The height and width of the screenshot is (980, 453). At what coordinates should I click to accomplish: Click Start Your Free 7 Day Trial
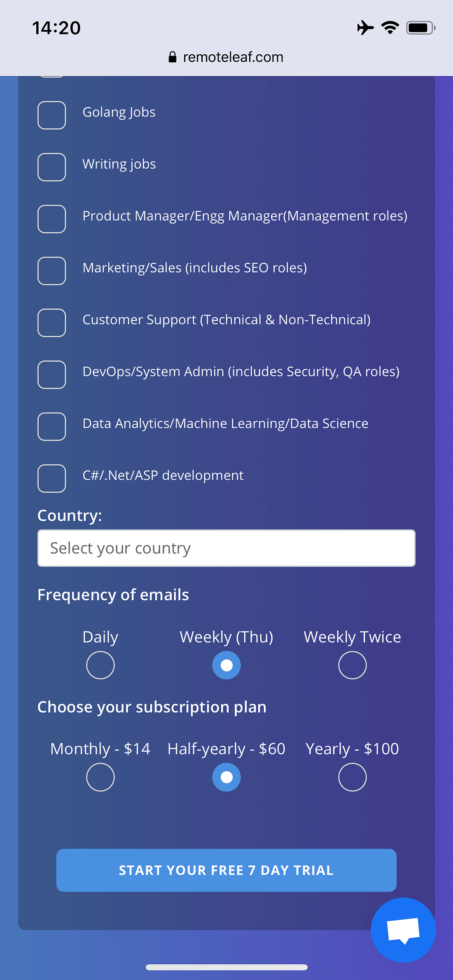tap(226, 870)
